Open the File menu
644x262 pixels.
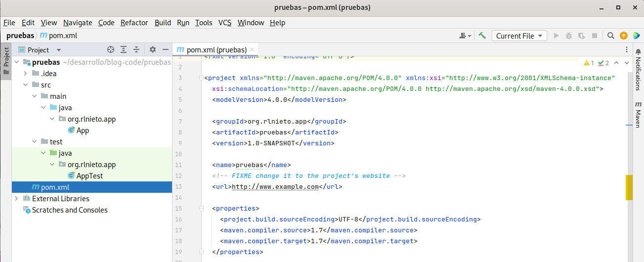pyautogui.click(x=9, y=23)
